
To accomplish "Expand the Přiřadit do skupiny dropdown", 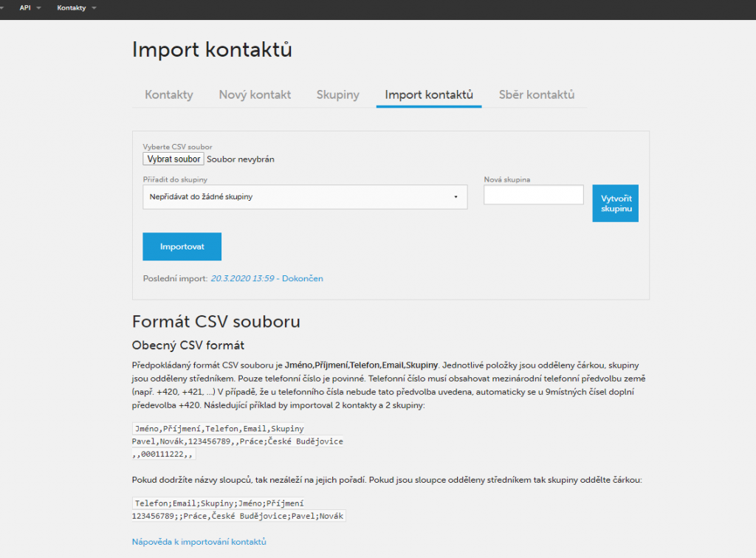I will (x=305, y=197).
